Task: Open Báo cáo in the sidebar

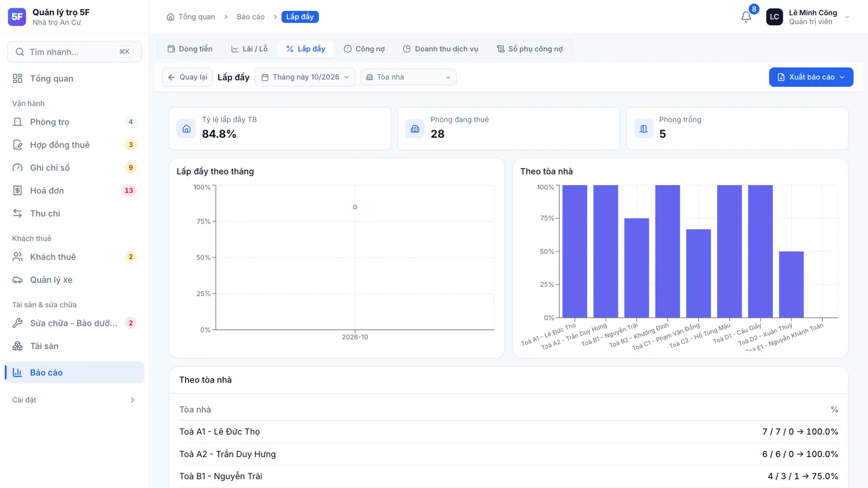Action: [74, 373]
